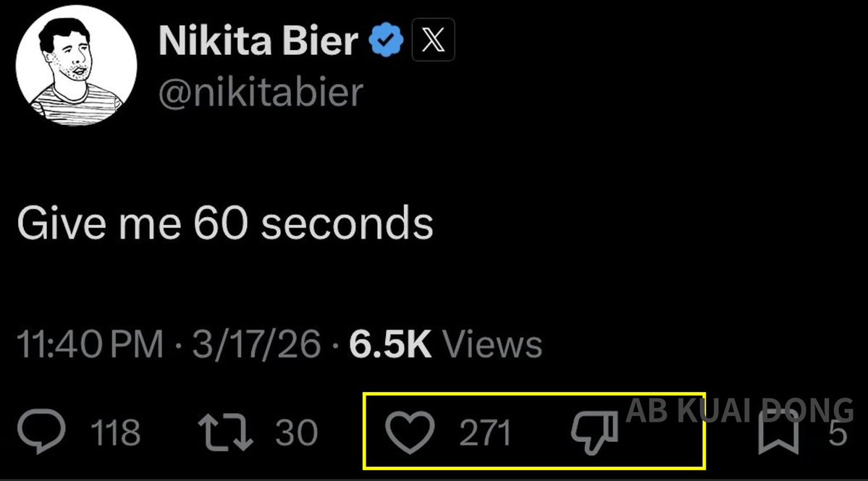Click the Views label text

click(492, 345)
